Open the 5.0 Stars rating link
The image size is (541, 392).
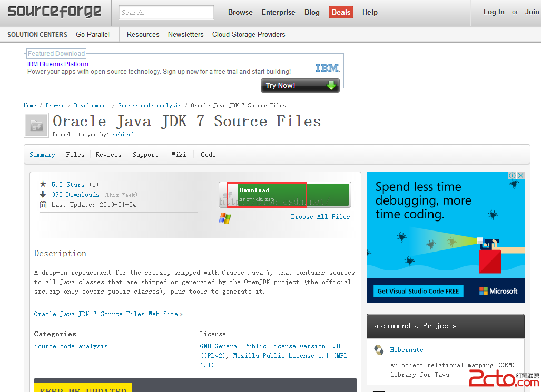point(68,185)
